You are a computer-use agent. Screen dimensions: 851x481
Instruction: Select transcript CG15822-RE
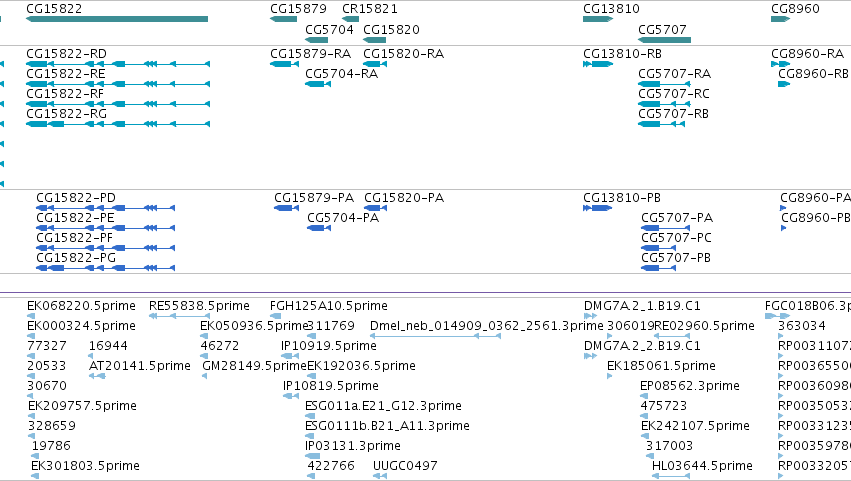click(118, 84)
